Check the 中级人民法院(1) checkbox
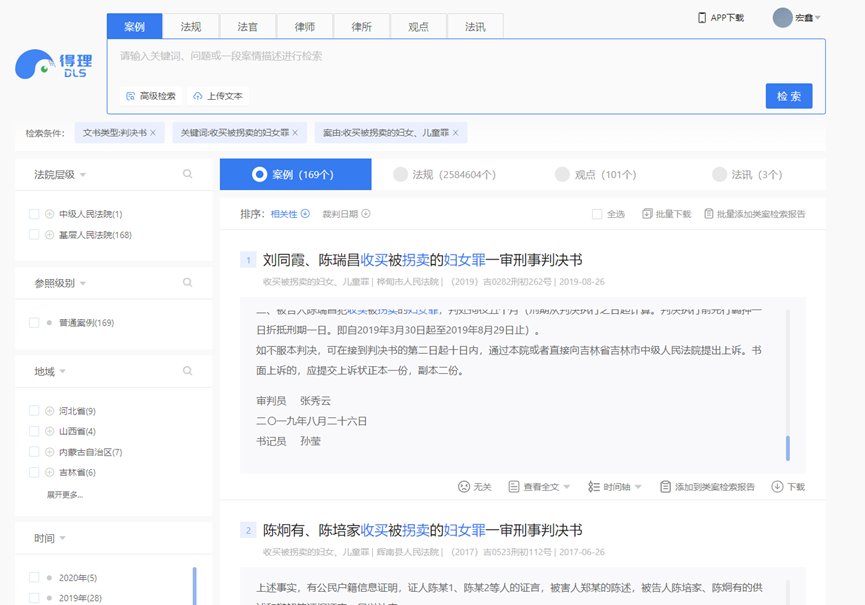 pyautogui.click(x=34, y=214)
